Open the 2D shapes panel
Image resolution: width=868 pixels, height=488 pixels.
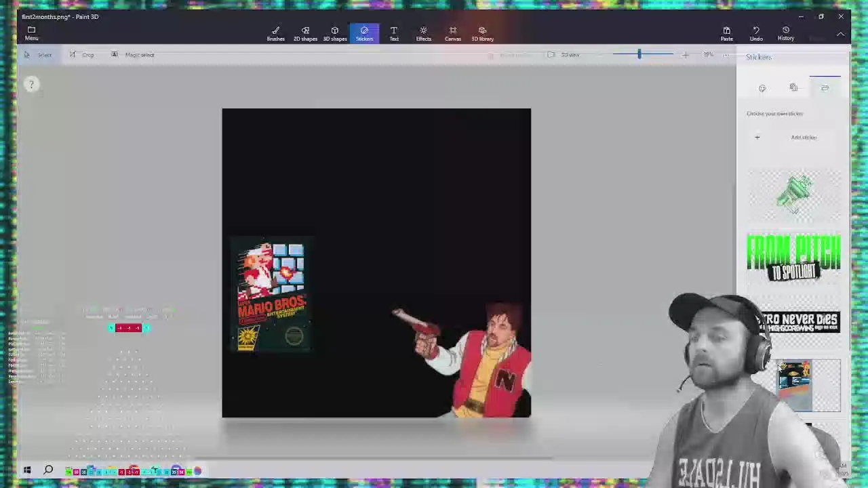point(305,33)
